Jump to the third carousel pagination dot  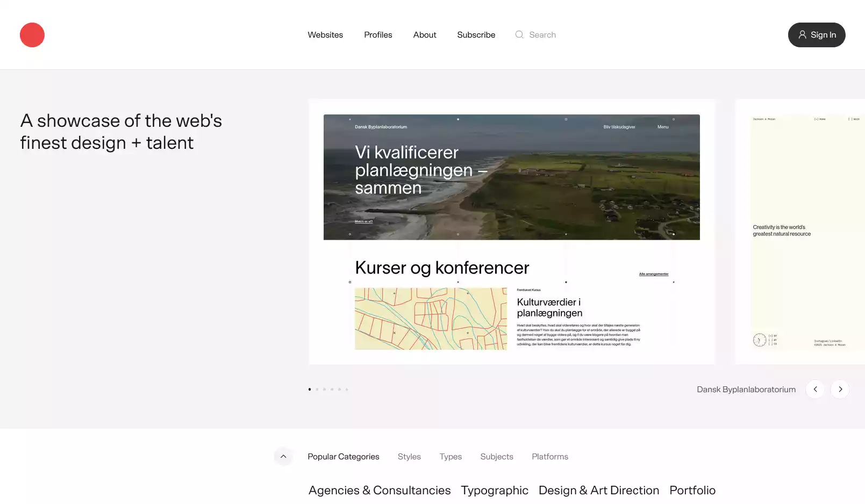(324, 390)
